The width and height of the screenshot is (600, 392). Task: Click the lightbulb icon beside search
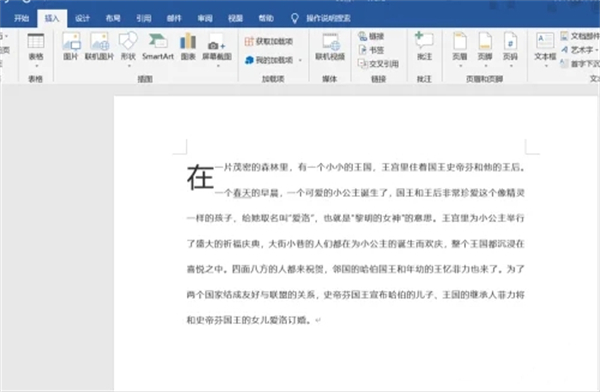pyautogui.click(x=295, y=18)
